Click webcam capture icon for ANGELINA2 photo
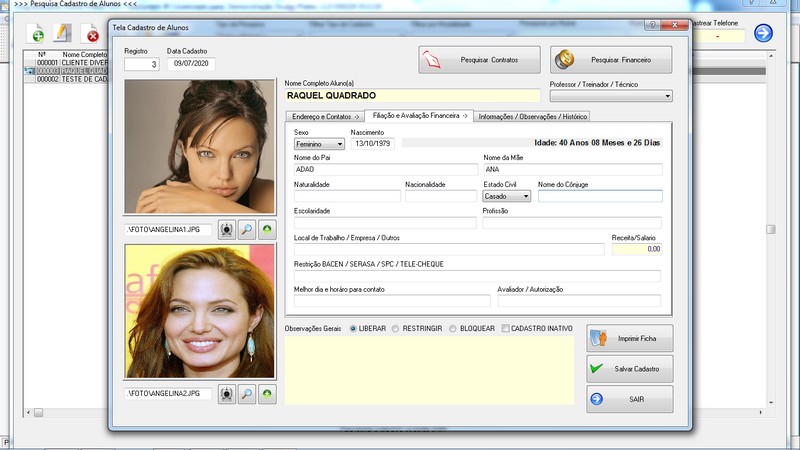Image resolution: width=800 pixels, height=450 pixels. (227, 394)
